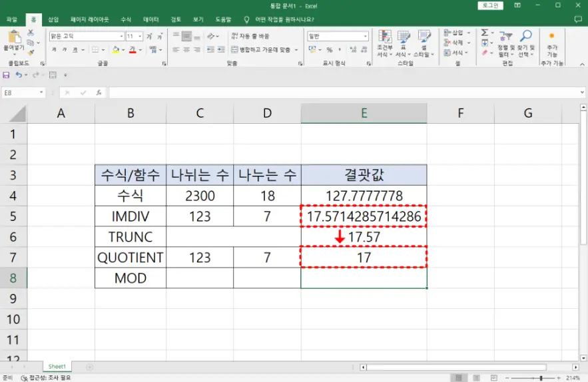
Task: Select cell E7 containing 17
Action: coord(364,258)
